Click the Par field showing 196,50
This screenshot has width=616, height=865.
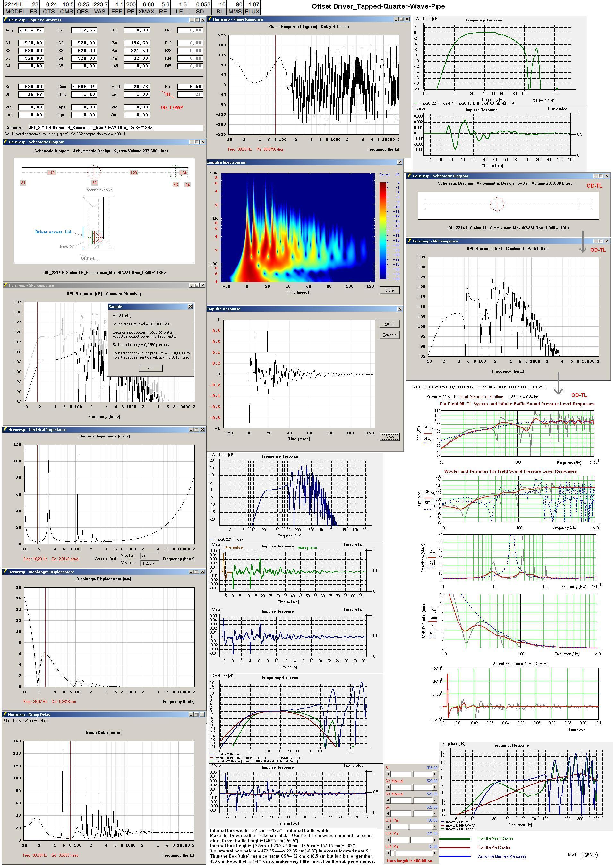[x=137, y=43]
